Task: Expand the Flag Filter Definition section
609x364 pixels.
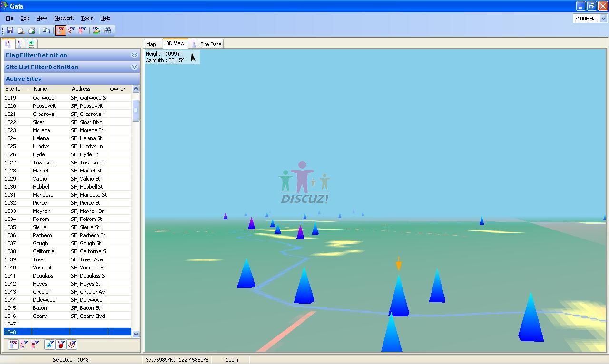Action: [134, 55]
